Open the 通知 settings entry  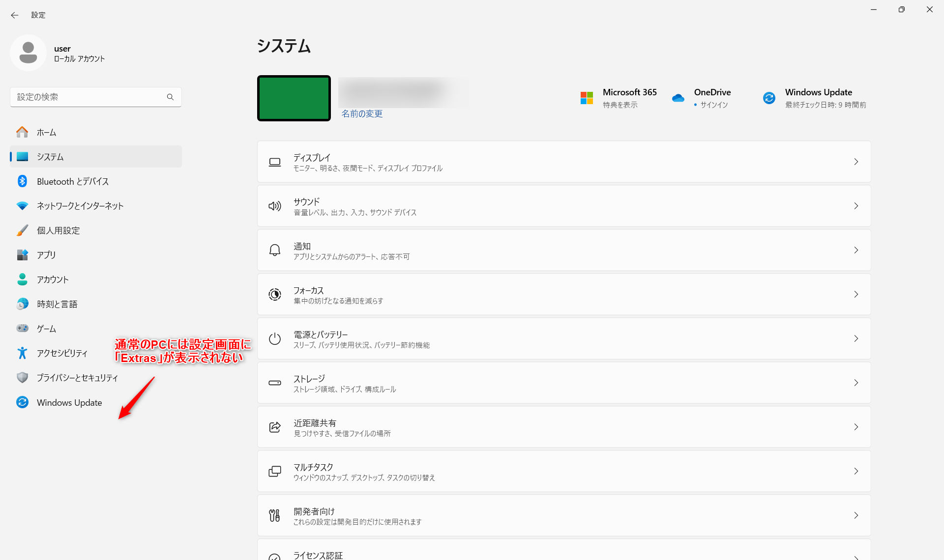point(563,250)
